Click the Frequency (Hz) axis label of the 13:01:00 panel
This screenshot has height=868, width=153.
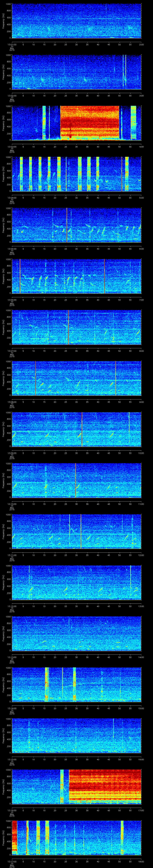click(x=3, y=21)
